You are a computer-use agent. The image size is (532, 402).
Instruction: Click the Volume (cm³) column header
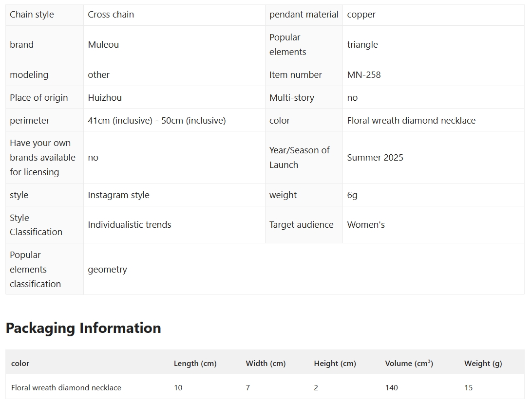pyautogui.click(x=409, y=364)
